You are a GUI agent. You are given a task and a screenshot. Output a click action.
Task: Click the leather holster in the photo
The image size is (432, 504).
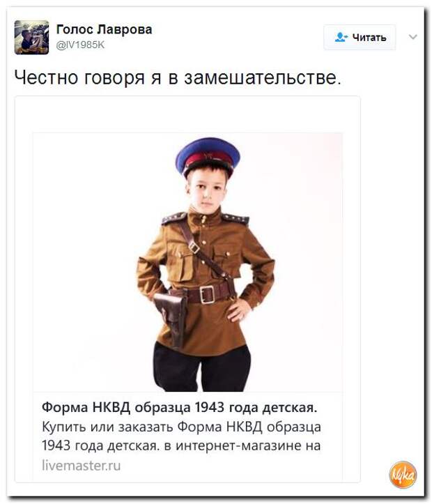point(170,315)
